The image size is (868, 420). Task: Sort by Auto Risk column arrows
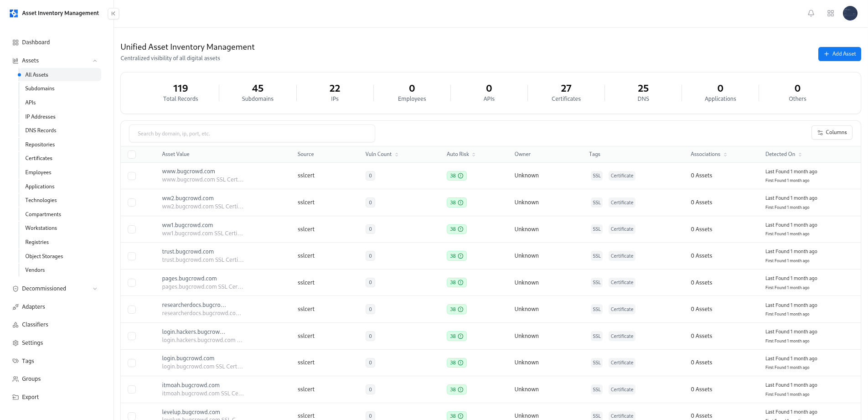tap(474, 155)
